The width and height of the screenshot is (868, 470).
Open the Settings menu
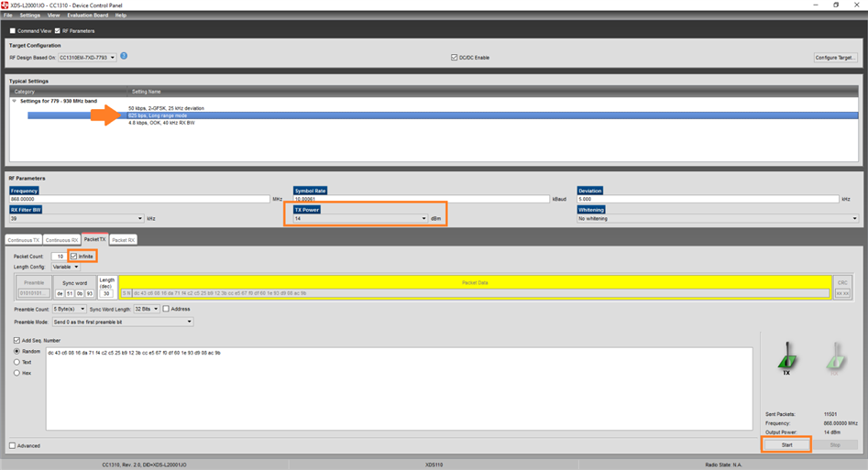click(30, 16)
